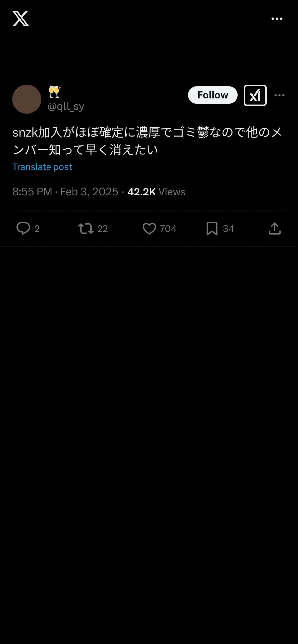The width and height of the screenshot is (298, 644).
Task: Click the 704 likes count
Action: [x=168, y=229]
